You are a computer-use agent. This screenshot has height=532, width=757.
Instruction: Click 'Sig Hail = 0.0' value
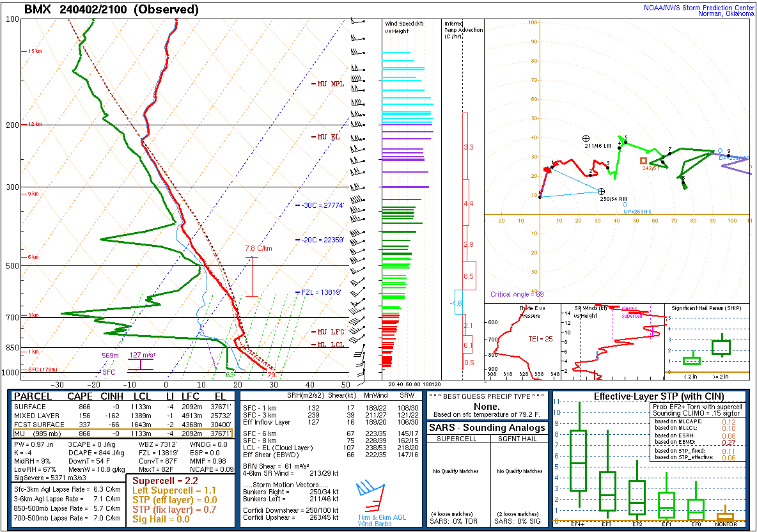point(161,519)
